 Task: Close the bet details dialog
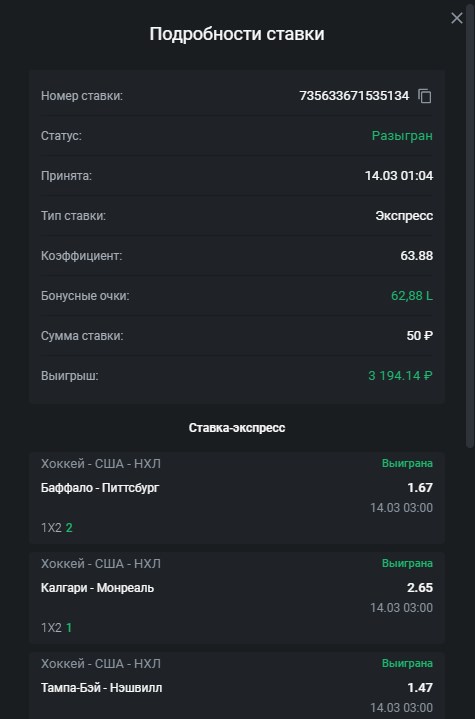[x=457, y=18]
